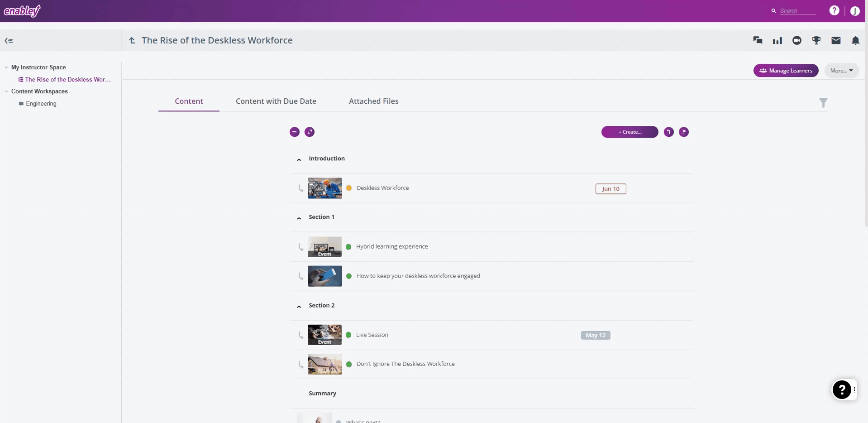Collapse the Introduction section
This screenshot has height=423, width=868.
299,159
